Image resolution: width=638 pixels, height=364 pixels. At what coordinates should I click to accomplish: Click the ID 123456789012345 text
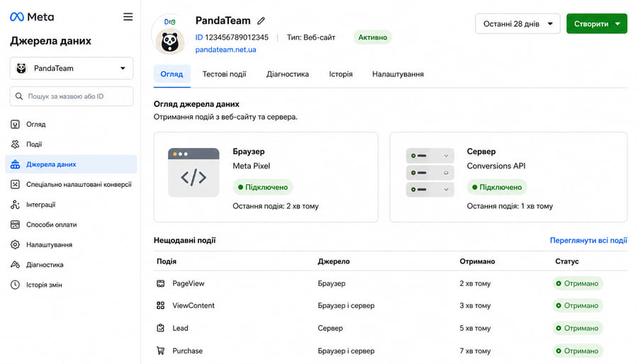point(232,38)
